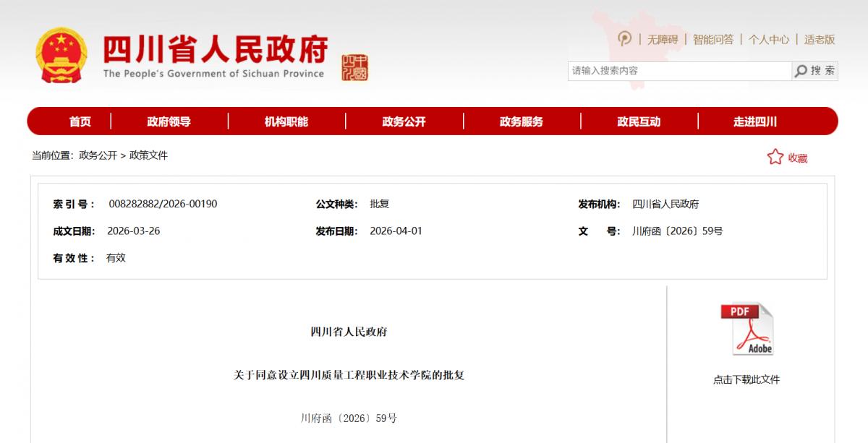Click the red seal icon beside the title
Image resolution: width=868 pixels, height=443 pixels.
click(x=354, y=67)
